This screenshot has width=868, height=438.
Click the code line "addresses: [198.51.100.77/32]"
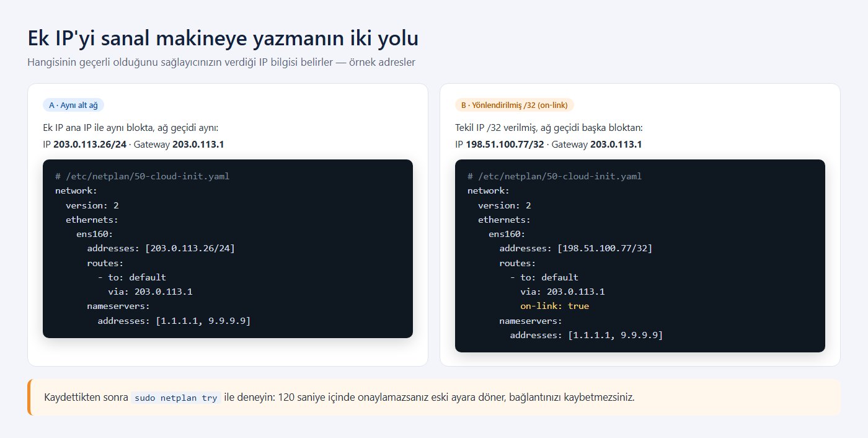coord(576,249)
